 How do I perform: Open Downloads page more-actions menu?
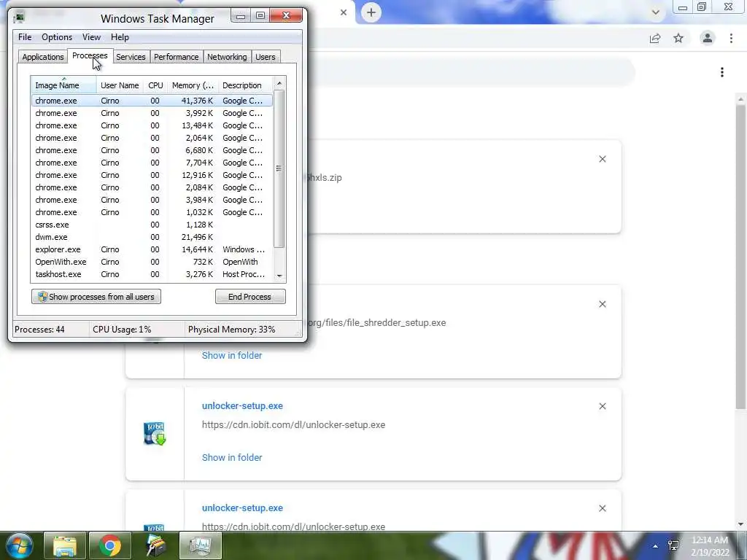click(x=722, y=72)
